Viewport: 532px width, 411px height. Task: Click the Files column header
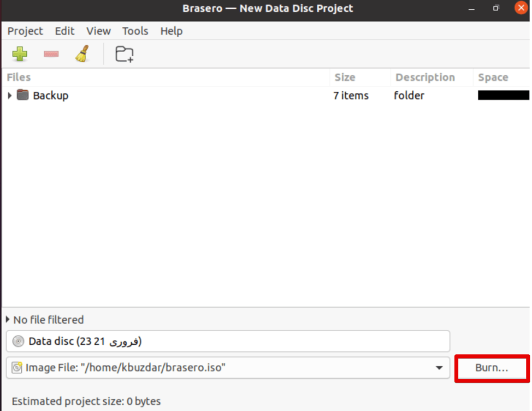coord(19,77)
